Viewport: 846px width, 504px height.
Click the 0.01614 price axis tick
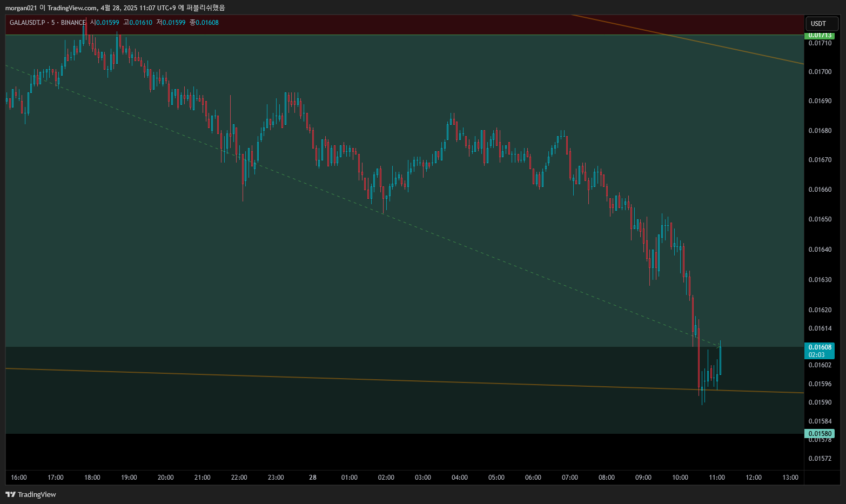820,328
